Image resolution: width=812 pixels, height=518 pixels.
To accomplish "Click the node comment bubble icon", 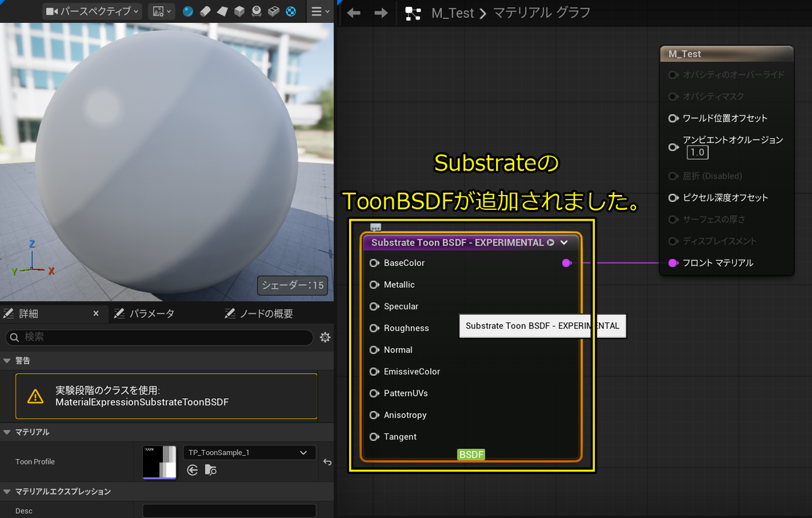I will (376, 228).
